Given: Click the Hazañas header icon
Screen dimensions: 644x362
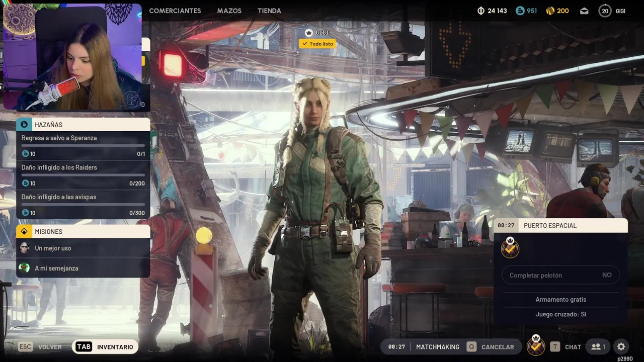Looking at the screenshot, I should (24, 124).
